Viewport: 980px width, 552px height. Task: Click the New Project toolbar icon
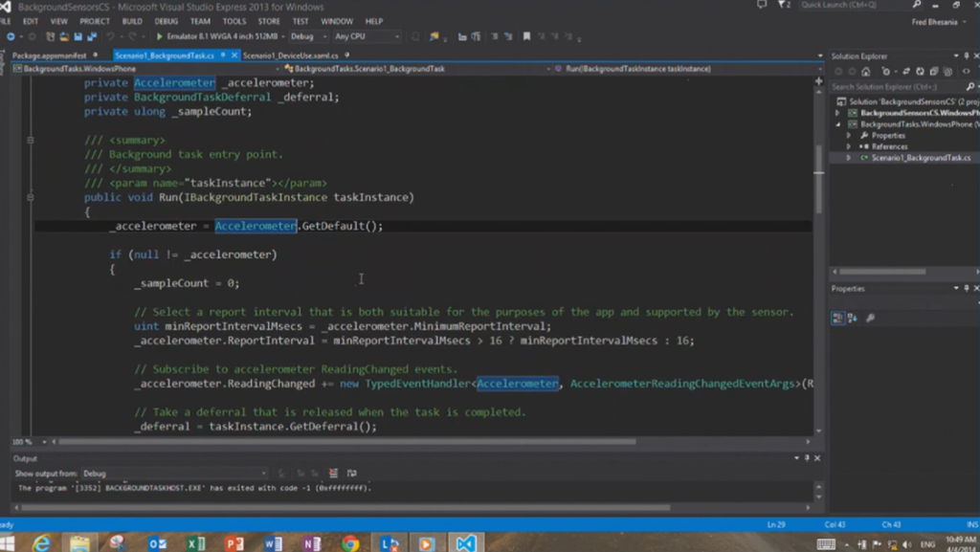pos(50,36)
